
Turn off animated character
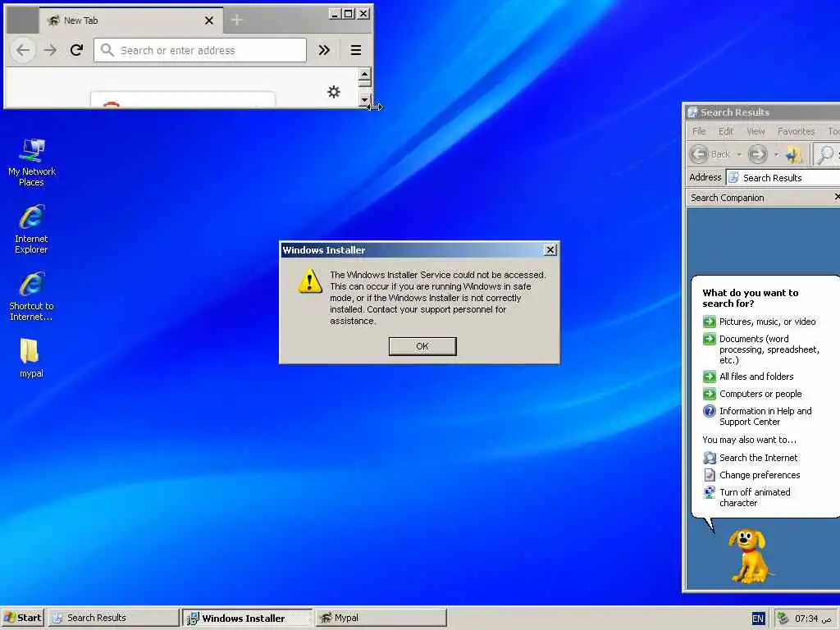pyautogui.click(x=746, y=497)
